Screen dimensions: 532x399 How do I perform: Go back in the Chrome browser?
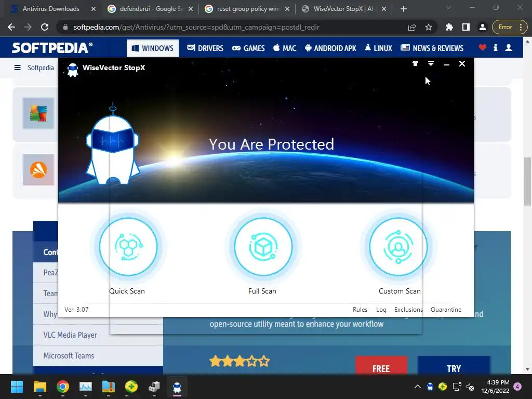tap(11, 27)
